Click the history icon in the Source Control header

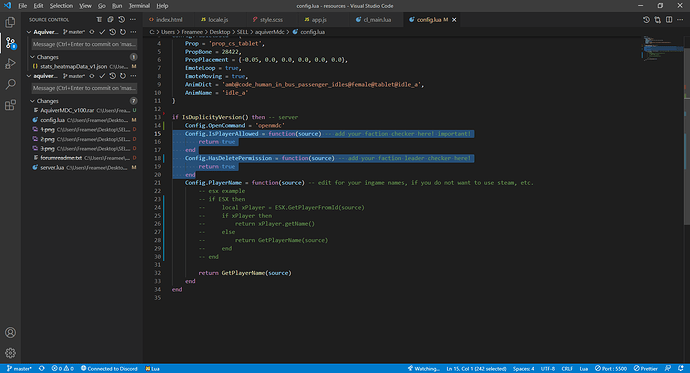[x=121, y=19]
